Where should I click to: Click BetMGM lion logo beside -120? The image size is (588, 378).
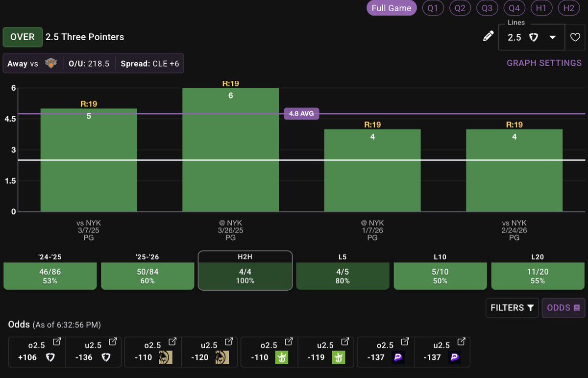click(x=221, y=357)
